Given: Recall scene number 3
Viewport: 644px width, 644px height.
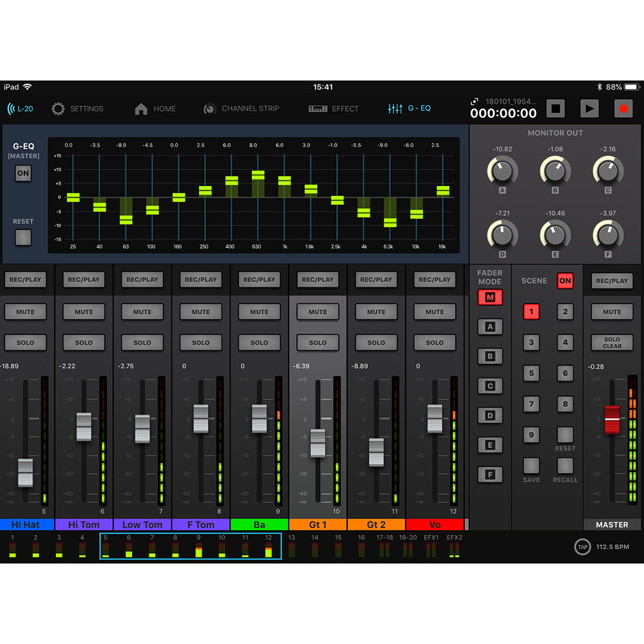Looking at the screenshot, I should (x=531, y=343).
